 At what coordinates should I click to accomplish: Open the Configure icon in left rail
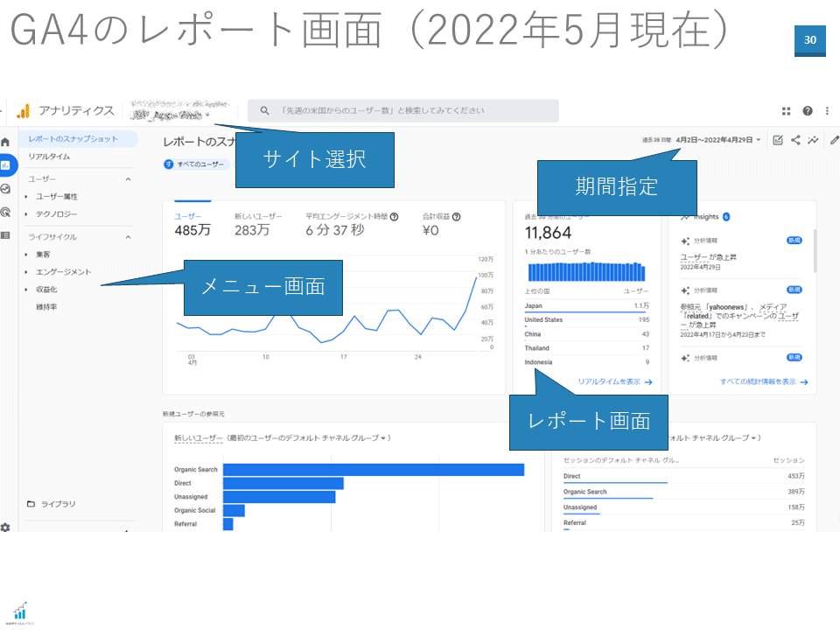point(5,235)
